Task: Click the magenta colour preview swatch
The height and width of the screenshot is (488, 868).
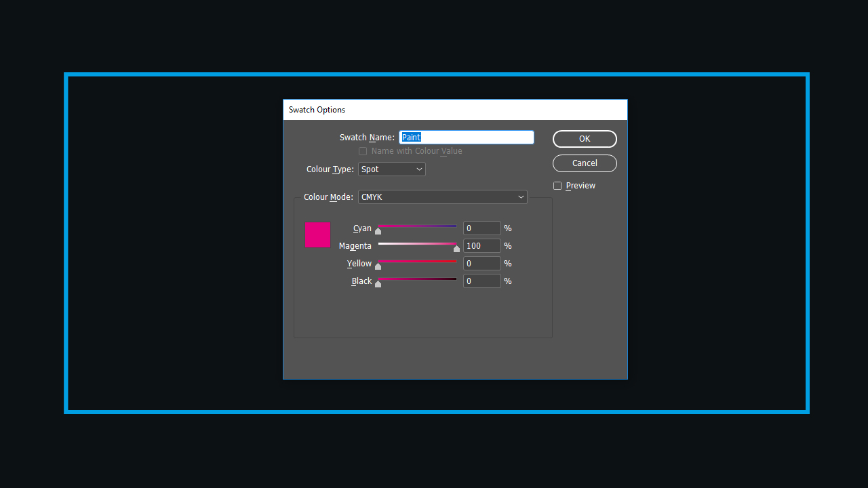Action: coord(317,235)
